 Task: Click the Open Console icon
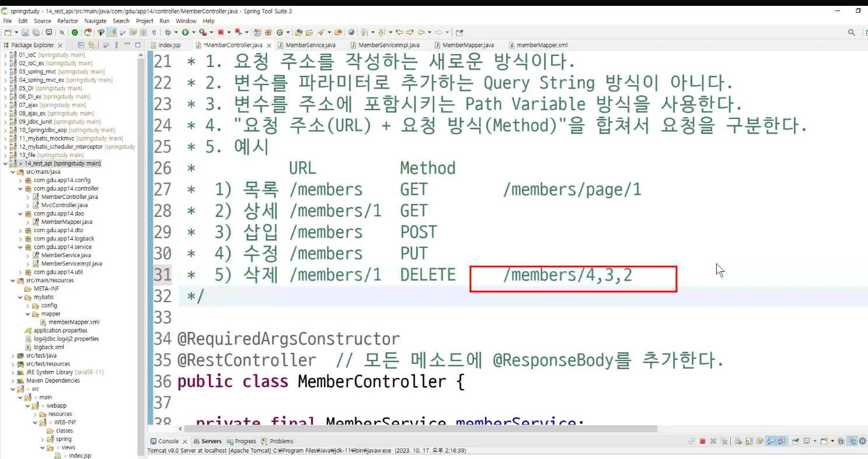(x=824, y=441)
